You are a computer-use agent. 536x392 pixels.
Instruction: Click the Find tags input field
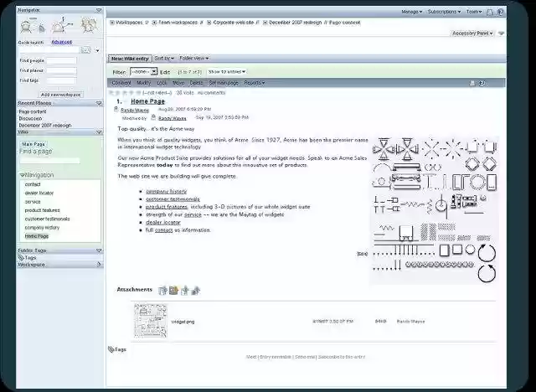point(61,81)
